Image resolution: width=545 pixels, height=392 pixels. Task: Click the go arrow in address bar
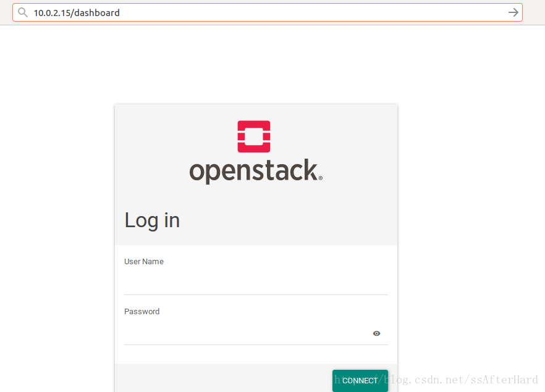pyautogui.click(x=513, y=12)
